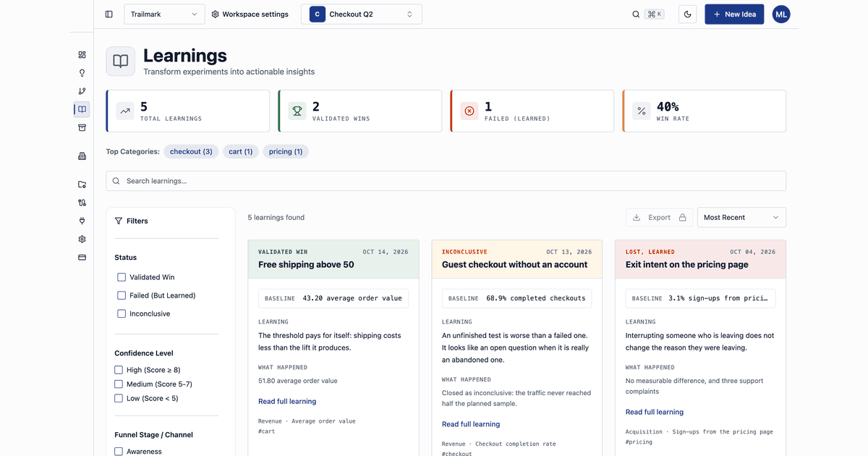Viewport: 868px width, 456px height.
Task: Open the dashboard grid icon in sidebar
Action: [x=82, y=55]
